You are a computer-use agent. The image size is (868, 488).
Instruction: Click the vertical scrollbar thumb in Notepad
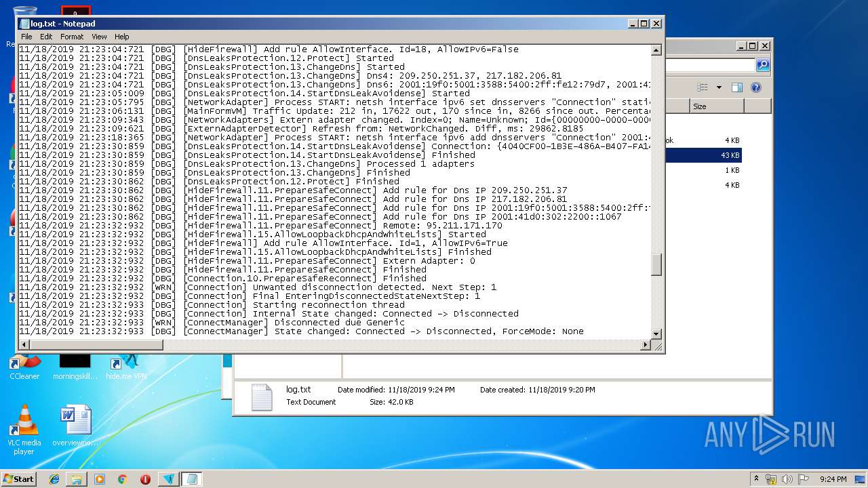point(656,264)
